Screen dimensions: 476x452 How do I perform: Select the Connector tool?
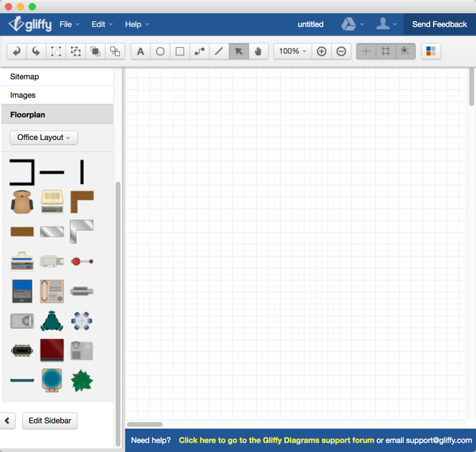point(199,51)
